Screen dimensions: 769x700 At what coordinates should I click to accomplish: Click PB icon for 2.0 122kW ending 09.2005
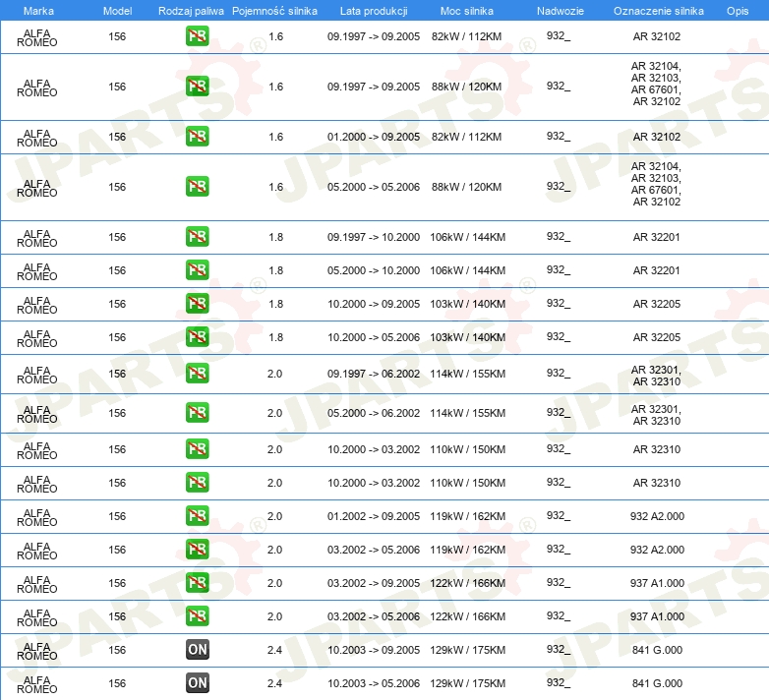(198, 583)
